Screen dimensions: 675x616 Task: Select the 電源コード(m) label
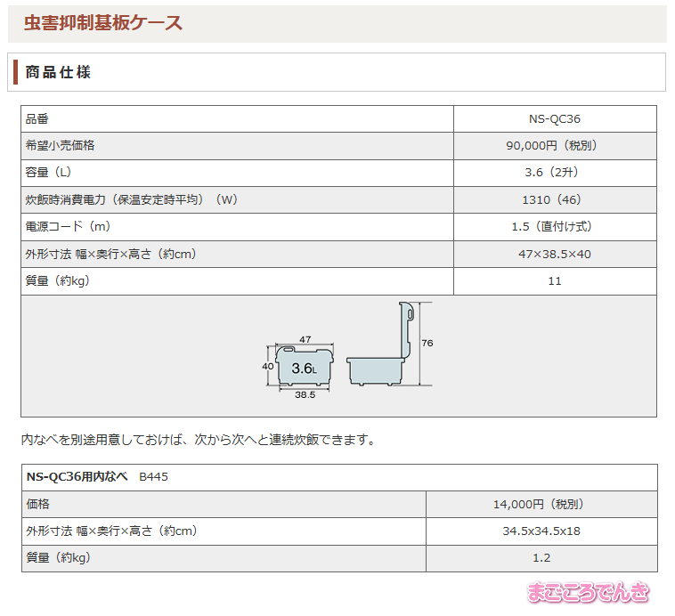[x=69, y=226]
